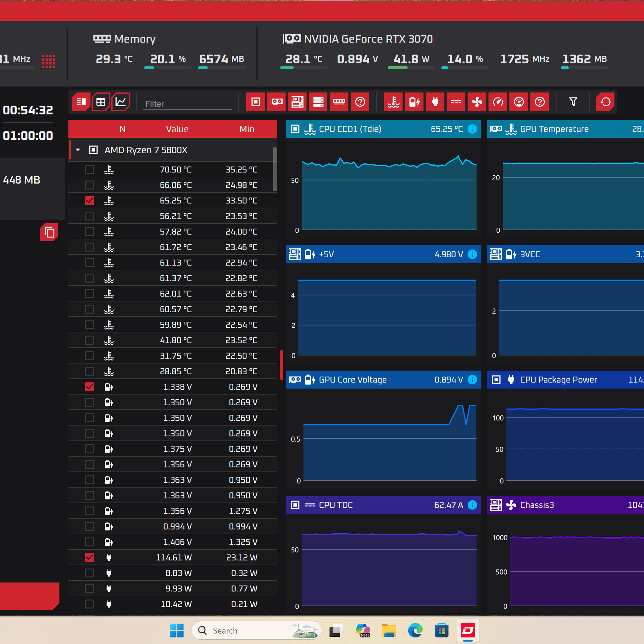Click the sensor list vertical scrollbar
The image size is (644, 644).
pos(275,169)
